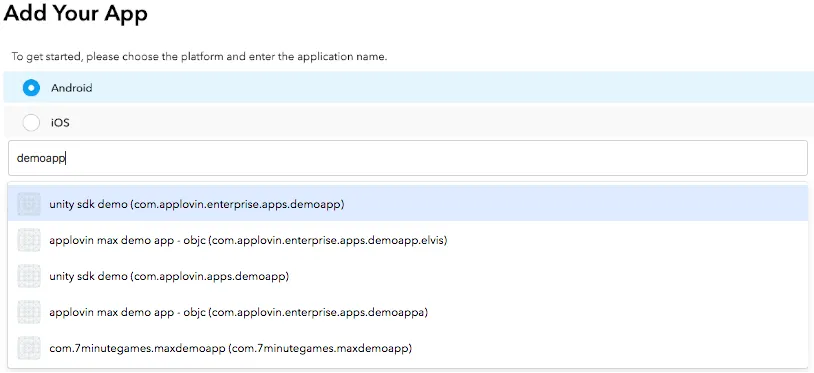
Task: Click app icon beside demoapp.elvis entry
Action: point(29,240)
